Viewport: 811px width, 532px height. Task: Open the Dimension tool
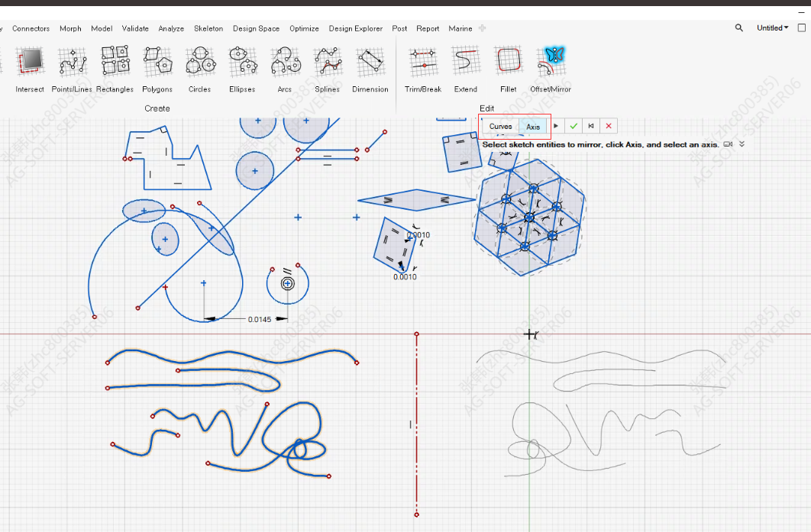coord(370,61)
